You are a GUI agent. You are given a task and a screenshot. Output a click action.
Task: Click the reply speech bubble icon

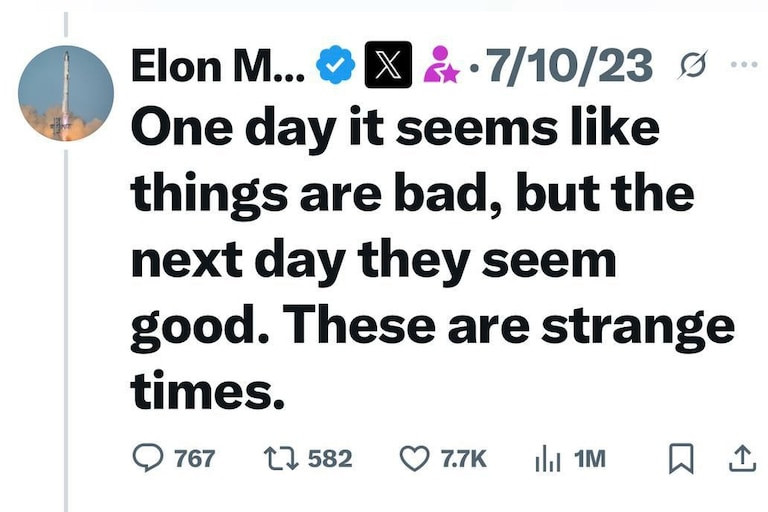(147, 458)
